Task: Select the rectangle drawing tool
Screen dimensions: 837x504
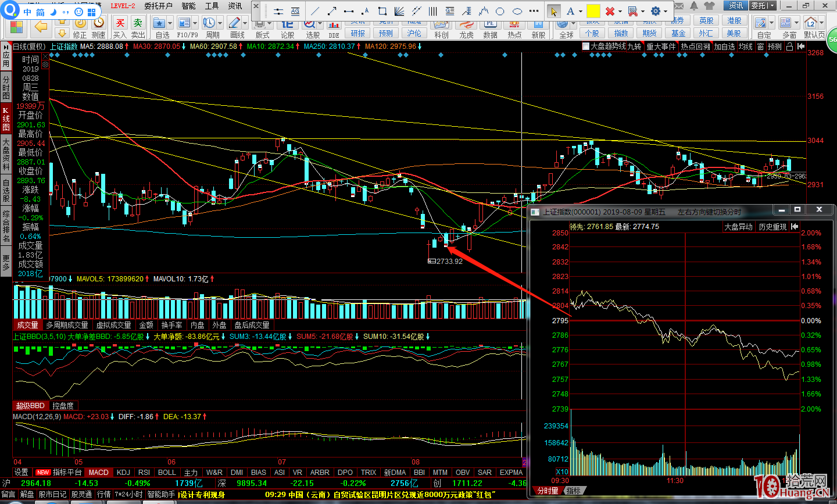Action: click(x=382, y=11)
